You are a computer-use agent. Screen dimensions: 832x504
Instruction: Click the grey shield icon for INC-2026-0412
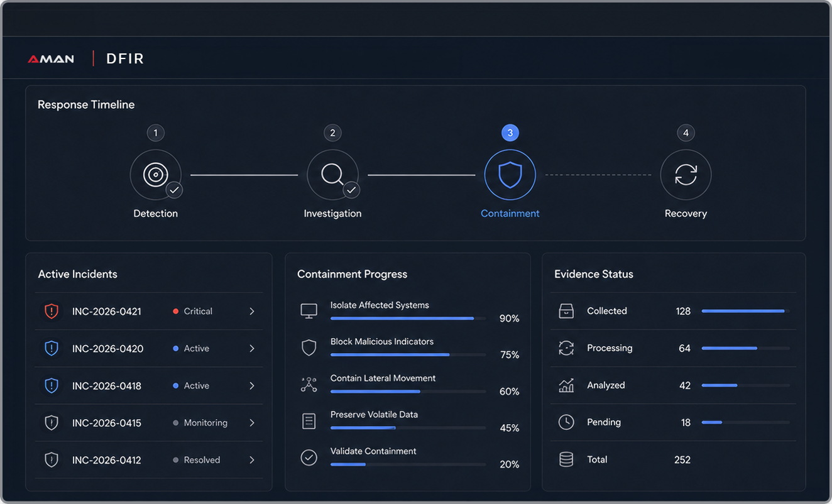point(52,460)
